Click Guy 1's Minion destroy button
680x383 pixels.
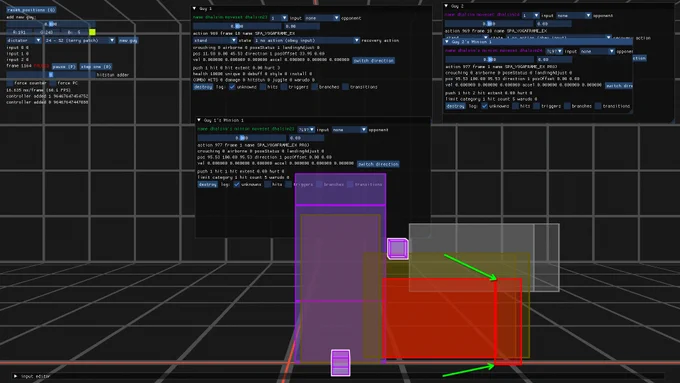coord(208,185)
